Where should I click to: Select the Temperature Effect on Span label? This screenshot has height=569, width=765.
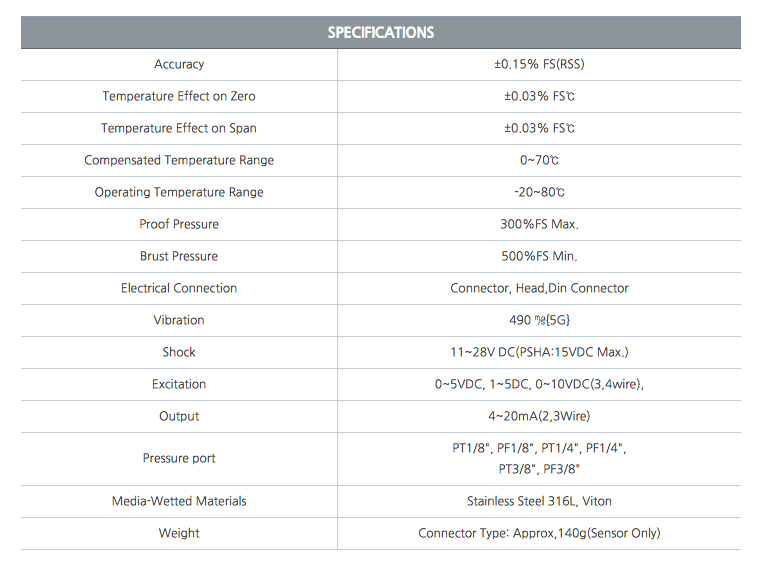179,128
